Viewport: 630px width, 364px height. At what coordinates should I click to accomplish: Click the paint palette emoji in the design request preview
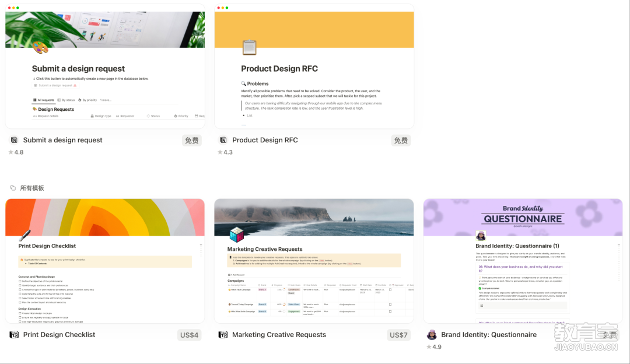tap(40, 48)
